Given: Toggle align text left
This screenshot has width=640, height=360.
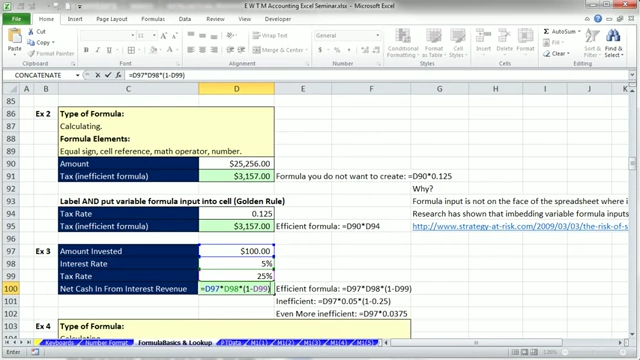Looking at the screenshot, I should [x=191, y=50].
